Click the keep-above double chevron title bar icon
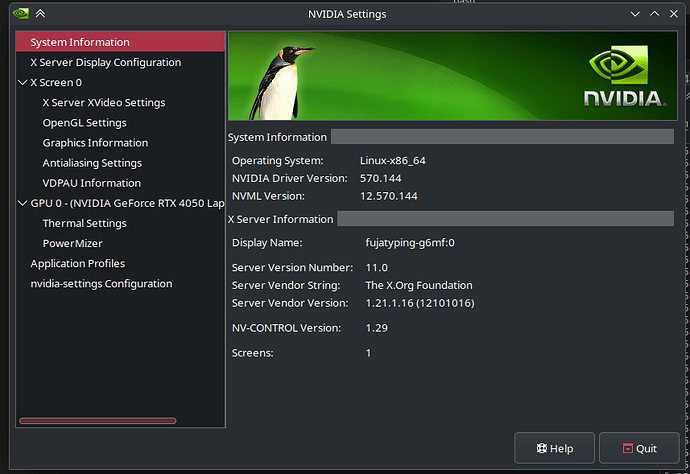The width and height of the screenshot is (690, 474). pos(40,14)
